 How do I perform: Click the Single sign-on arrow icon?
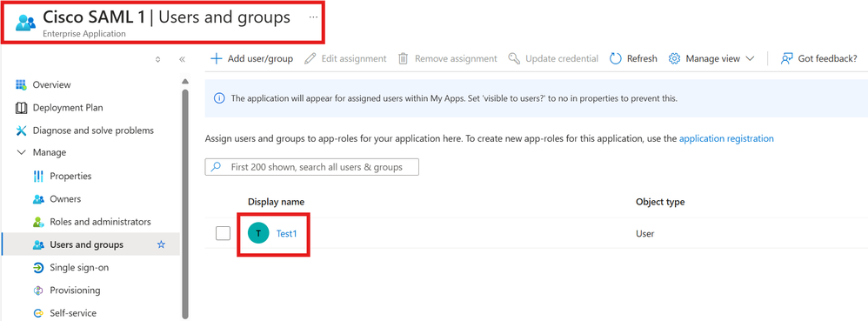(x=38, y=268)
